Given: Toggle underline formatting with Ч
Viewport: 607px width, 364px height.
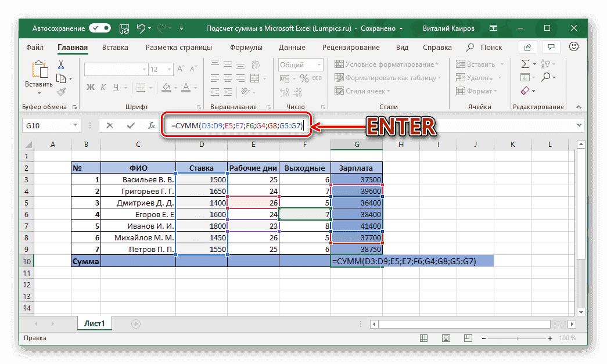Looking at the screenshot, I should pyautogui.click(x=116, y=86).
